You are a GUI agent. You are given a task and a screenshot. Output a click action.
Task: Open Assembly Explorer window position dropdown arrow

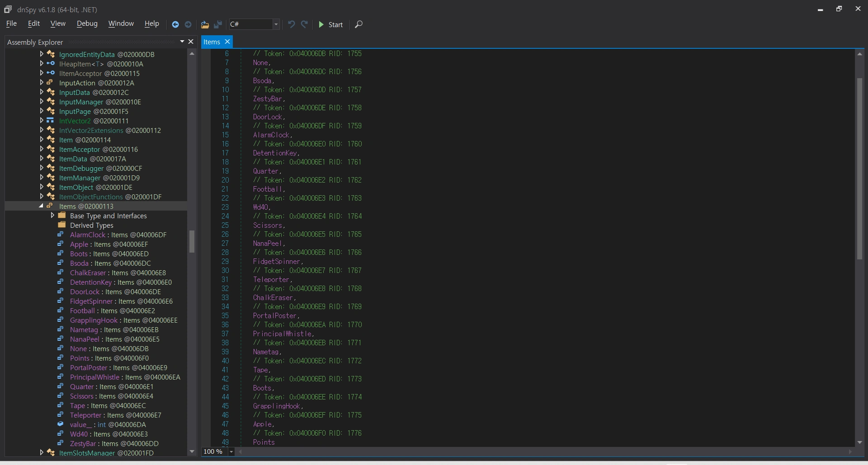coord(182,42)
